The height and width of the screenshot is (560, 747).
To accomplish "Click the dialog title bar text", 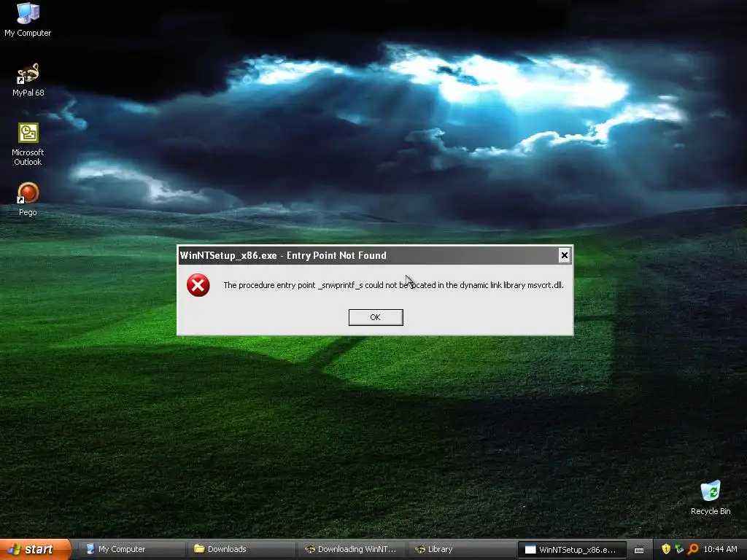I will [x=283, y=255].
